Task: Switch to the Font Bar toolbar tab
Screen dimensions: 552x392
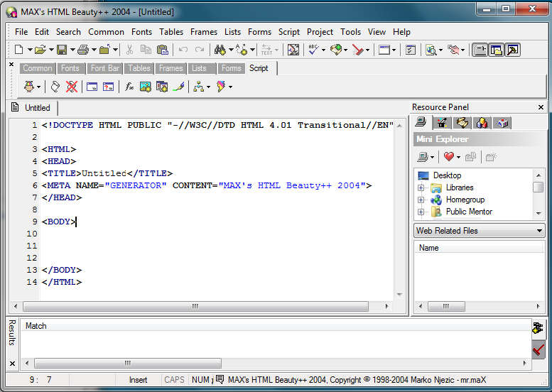Action: pos(105,68)
